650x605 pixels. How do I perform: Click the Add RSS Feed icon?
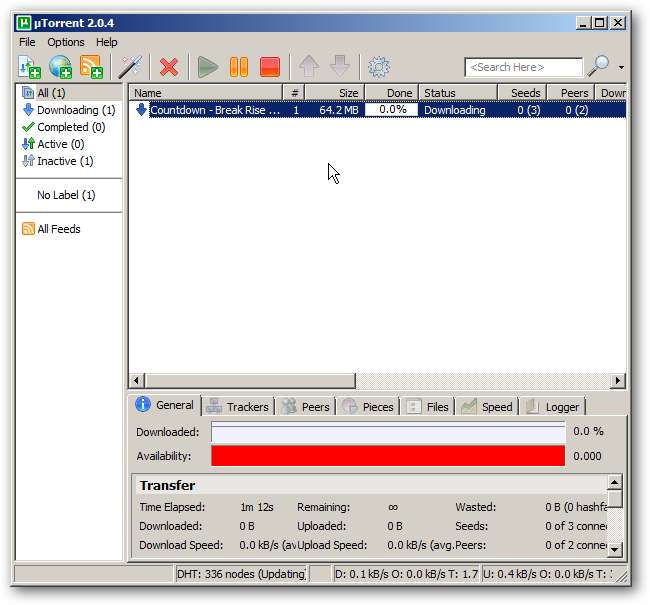[x=91, y=67]
